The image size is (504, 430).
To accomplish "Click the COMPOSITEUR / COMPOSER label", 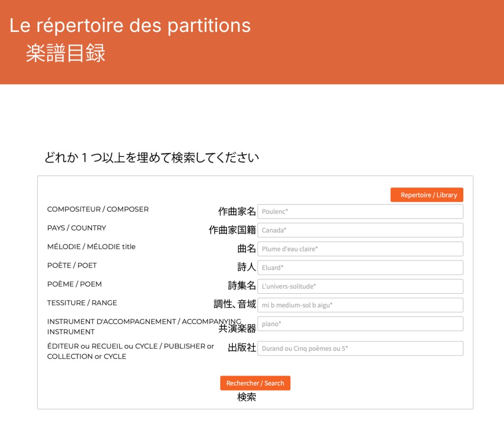I will coord(97,209).
